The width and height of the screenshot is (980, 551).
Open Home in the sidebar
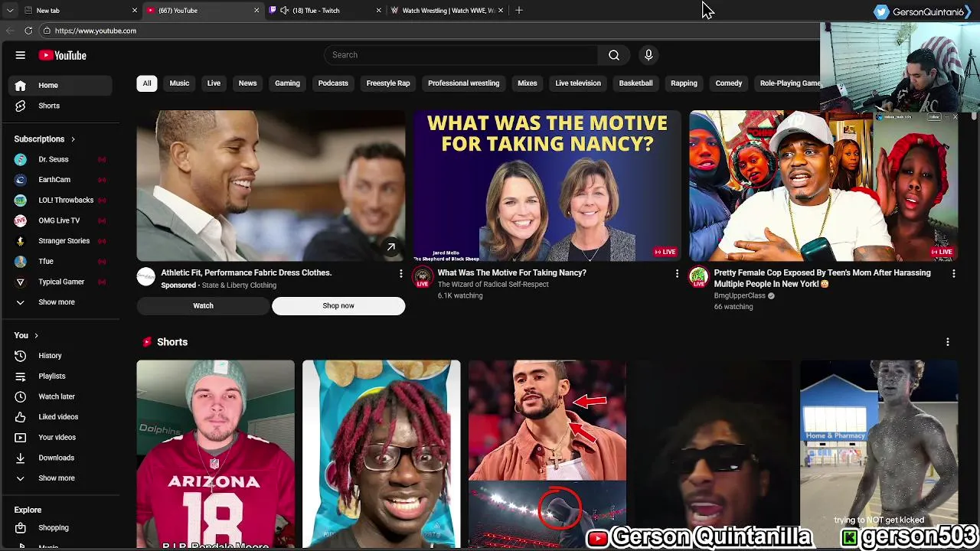60,85
